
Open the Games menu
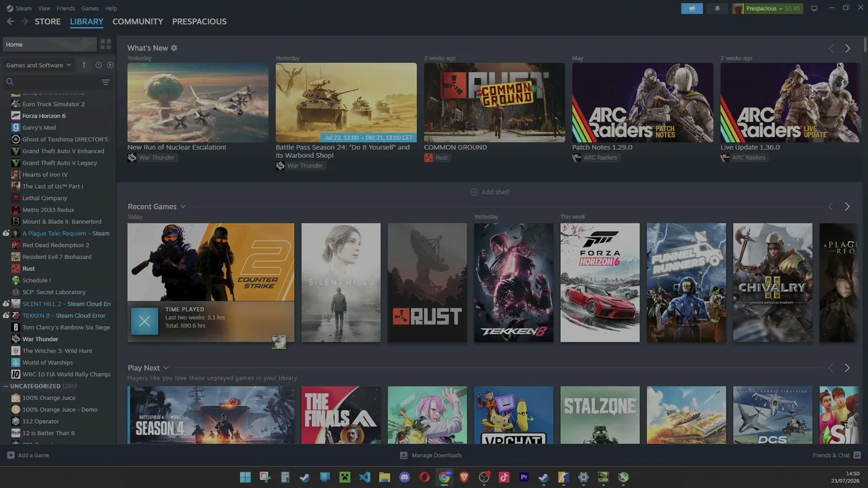click(x=90, y=8)
